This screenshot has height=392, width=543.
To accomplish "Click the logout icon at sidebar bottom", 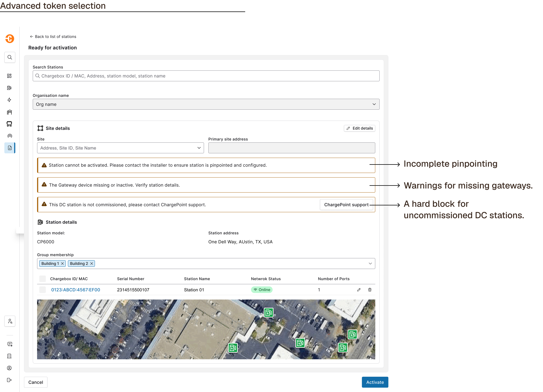I will pyautogui.click(x=9, y=380).
